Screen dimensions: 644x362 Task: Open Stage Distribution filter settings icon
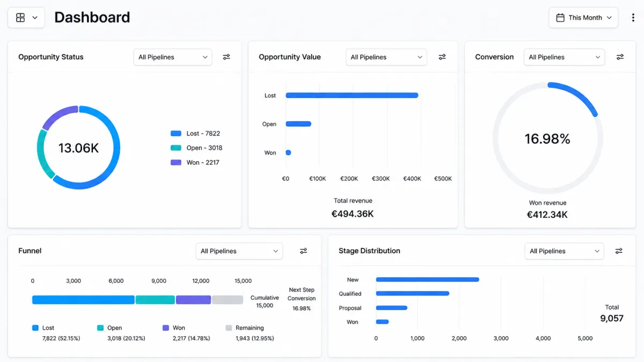(x=619, y=251)
